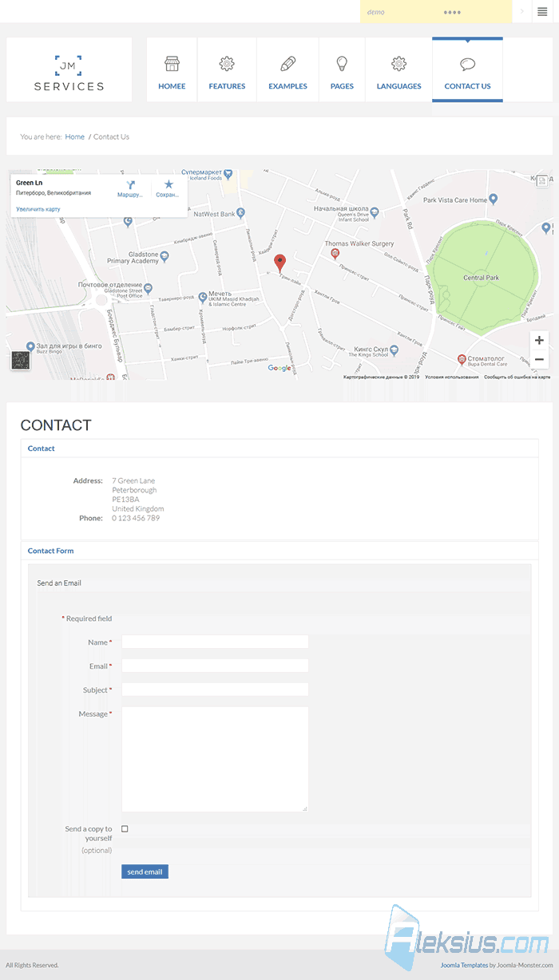Click the Начальная школа school marker
Viewport: 559px width, 980px height.
point(375,212)
